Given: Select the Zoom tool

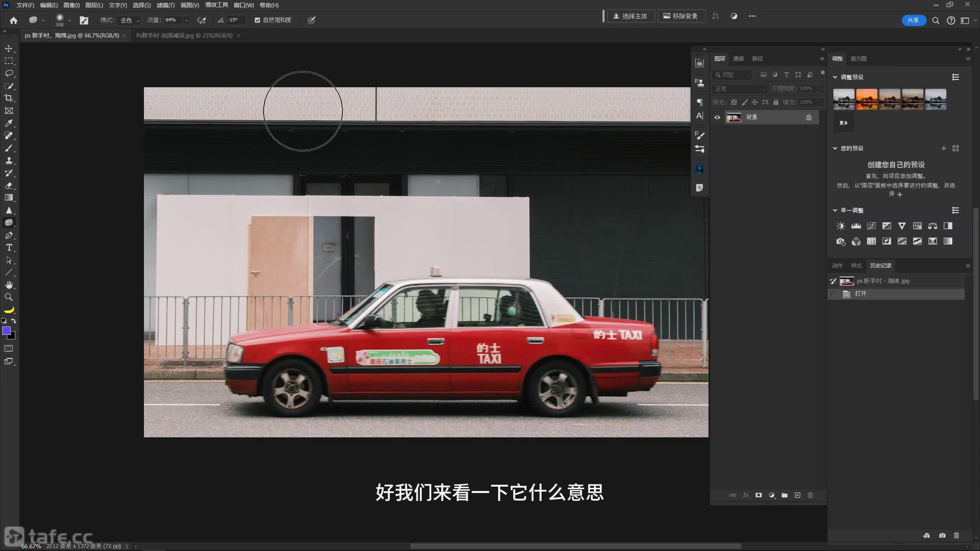Looking at the screenshot, I should pos(8,297).
